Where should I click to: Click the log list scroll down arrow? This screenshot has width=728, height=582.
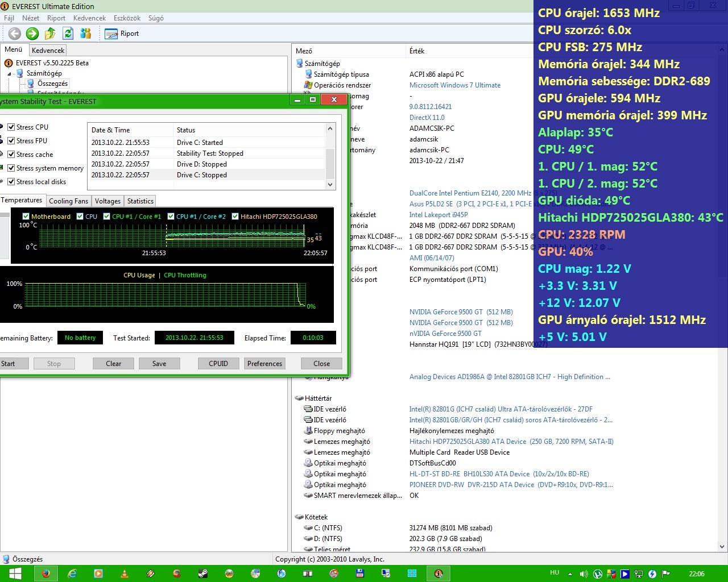point(330,185)
